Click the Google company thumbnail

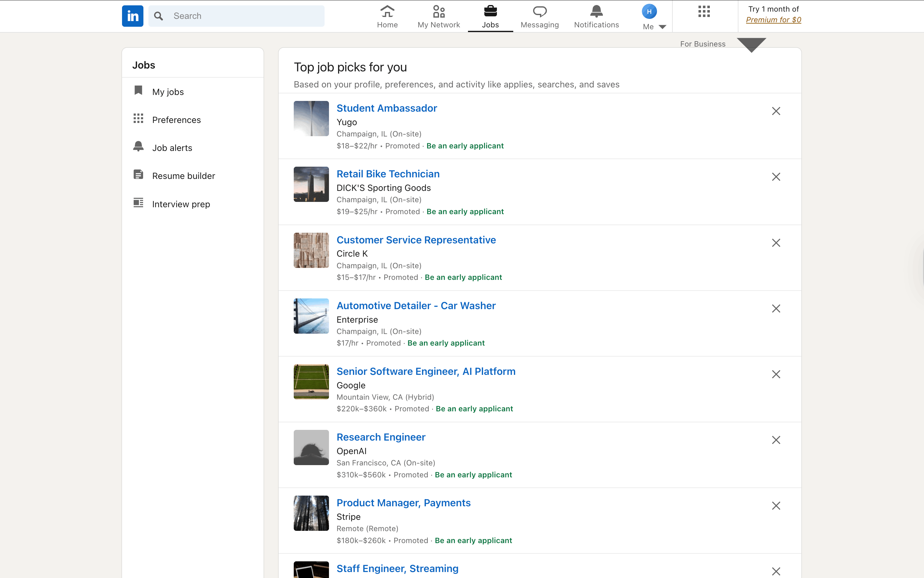pos(311,382)
